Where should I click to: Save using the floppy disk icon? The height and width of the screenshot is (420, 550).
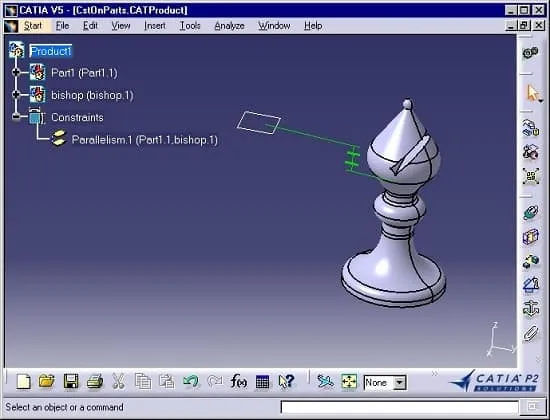[x=71, y=381]
